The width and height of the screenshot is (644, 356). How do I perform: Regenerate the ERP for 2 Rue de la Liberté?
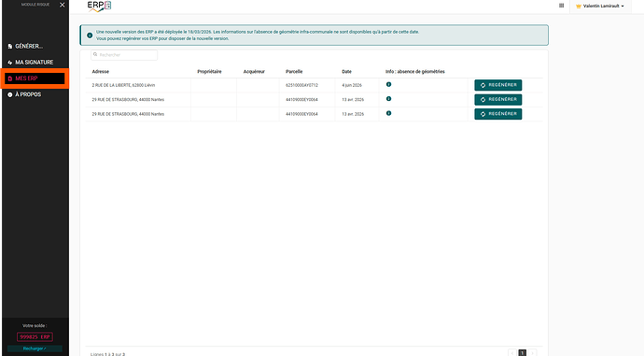pos(498,85)
